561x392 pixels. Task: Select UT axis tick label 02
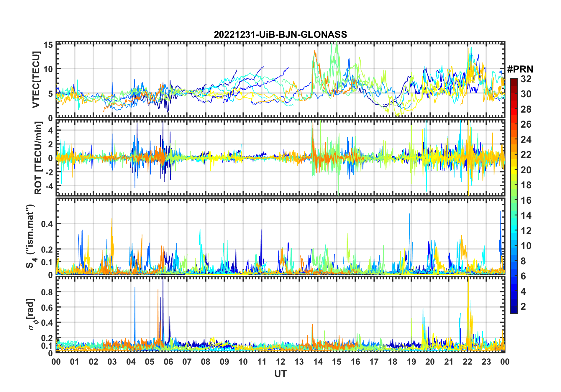pyautogui.click(x=93, y=362)
